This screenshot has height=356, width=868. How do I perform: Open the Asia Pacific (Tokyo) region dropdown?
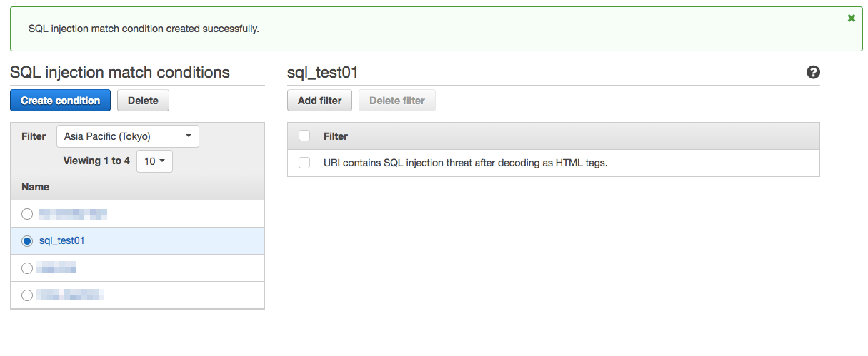tap(128, 136)
